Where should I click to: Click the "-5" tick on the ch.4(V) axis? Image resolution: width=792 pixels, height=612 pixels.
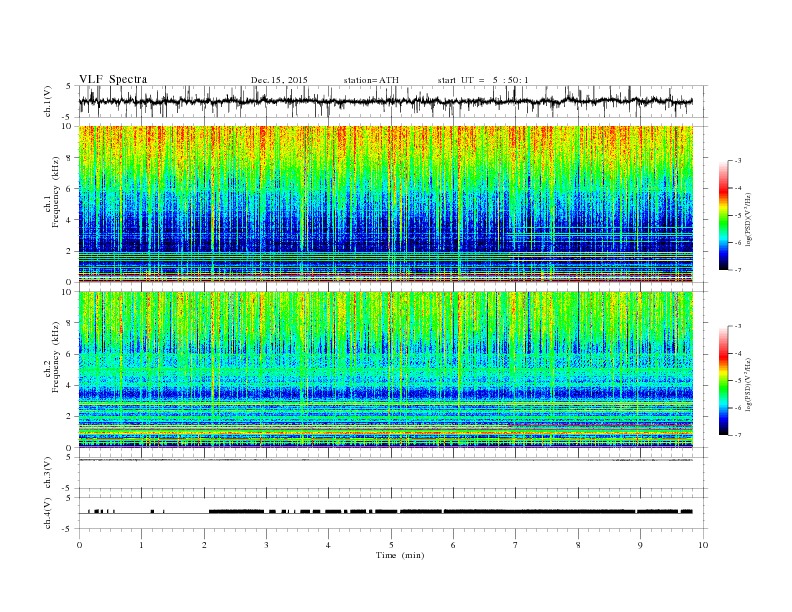click(68, 529)
